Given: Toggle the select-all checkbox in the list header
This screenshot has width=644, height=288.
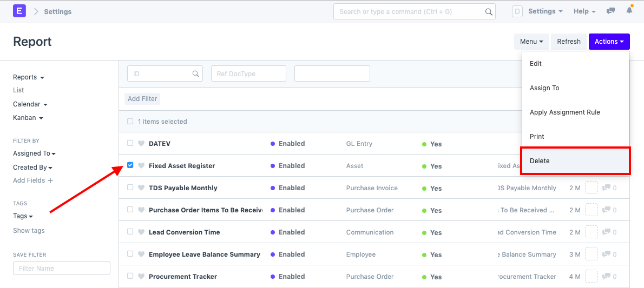Looking at the screenshot, I should [130, 122].
